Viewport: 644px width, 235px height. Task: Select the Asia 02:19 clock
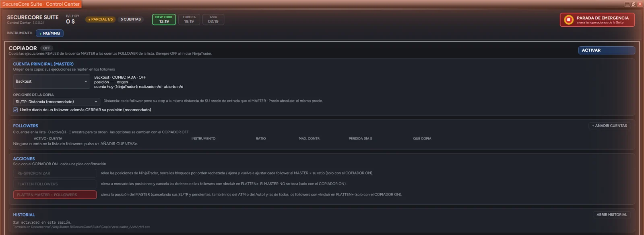point(213,19)
